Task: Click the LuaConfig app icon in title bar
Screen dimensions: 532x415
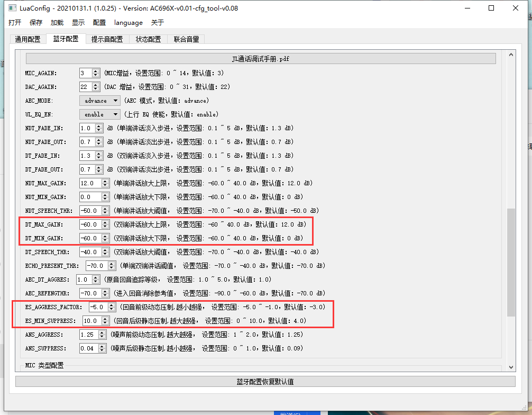Action: pyautogui.click(x=12, y=8)
